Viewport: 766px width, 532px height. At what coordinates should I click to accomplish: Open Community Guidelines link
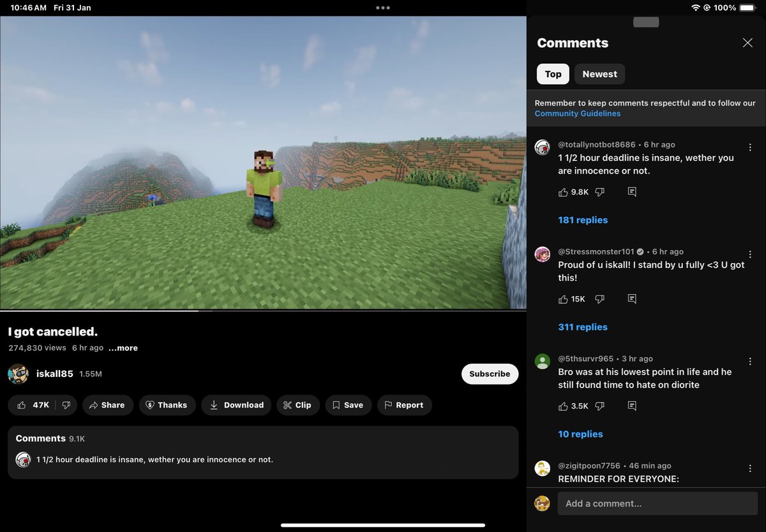578,114
